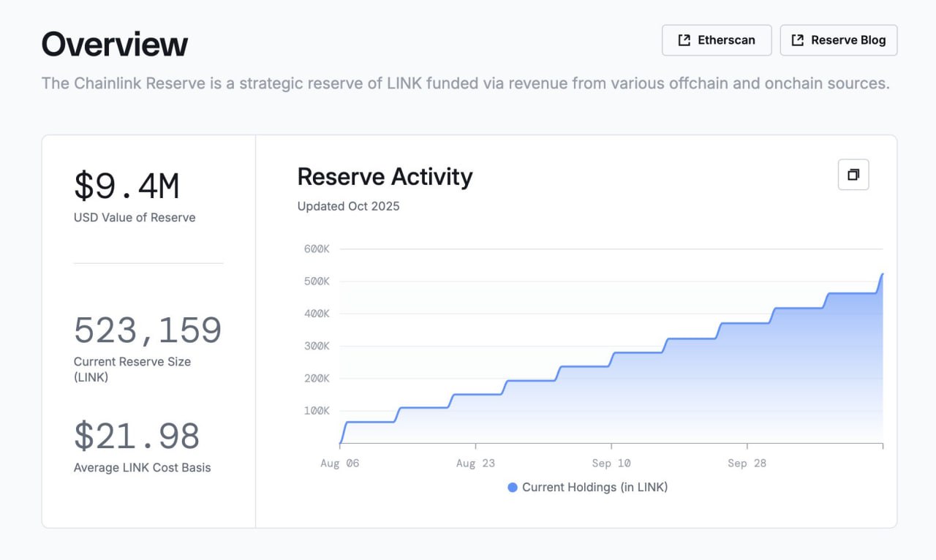Screen dimensions: 936x560
Task: Click the Reserve Activity chart title
Action: 385,177
